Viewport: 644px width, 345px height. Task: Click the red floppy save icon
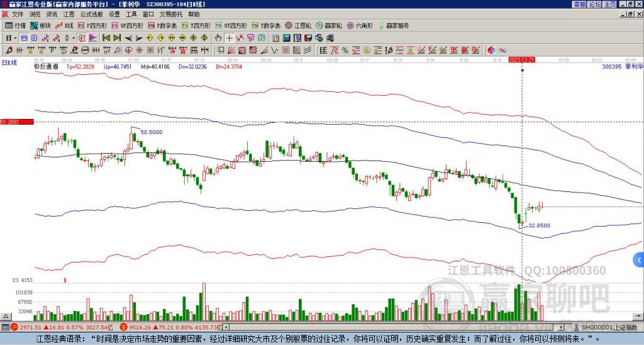coord(308,38)
